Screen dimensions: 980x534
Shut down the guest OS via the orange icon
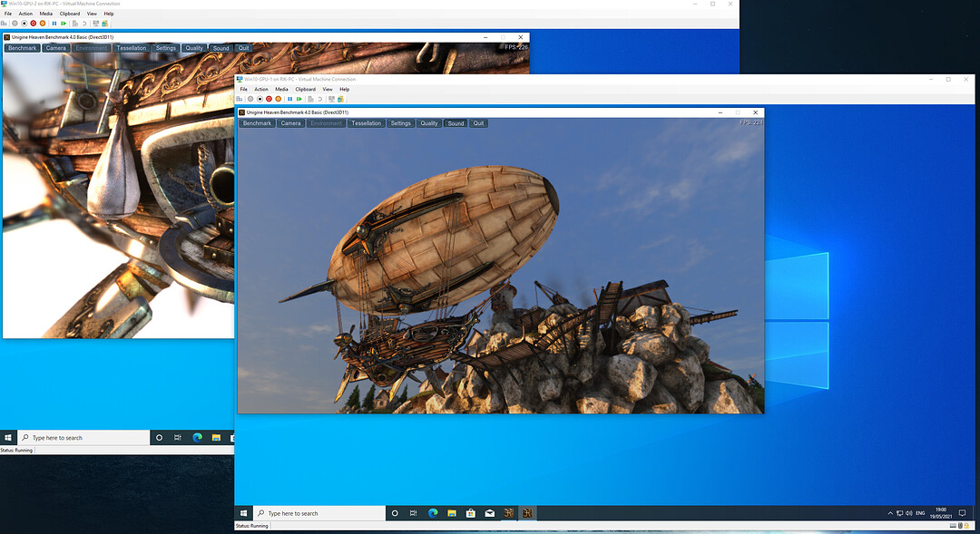tap(278, 98)
